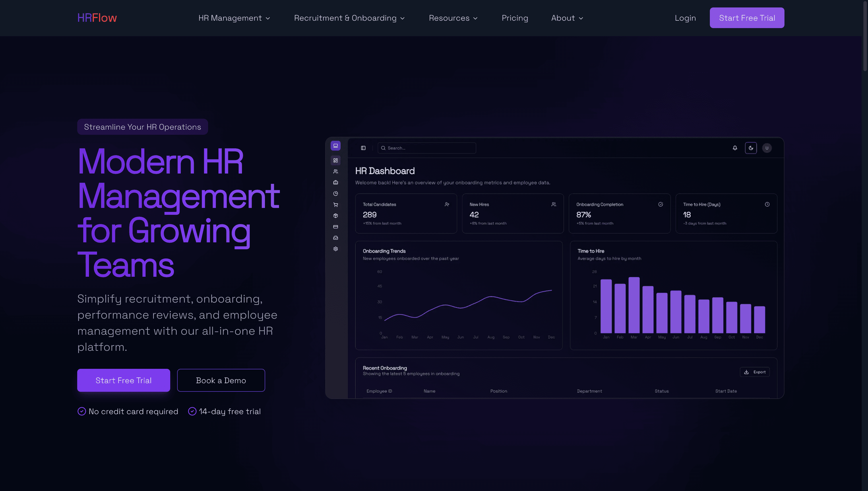Select the Pie chart analytics icon

336,193
